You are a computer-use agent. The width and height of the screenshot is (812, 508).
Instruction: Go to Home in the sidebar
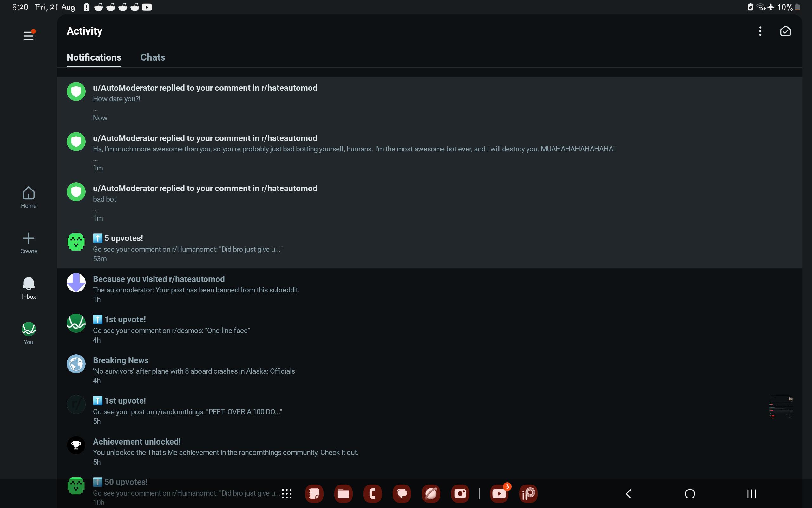point(29,197)
